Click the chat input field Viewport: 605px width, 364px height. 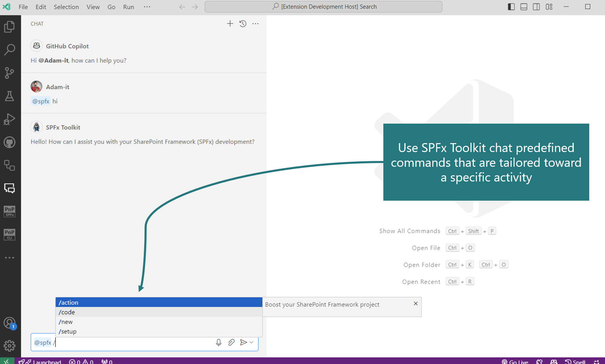(145, 342)
